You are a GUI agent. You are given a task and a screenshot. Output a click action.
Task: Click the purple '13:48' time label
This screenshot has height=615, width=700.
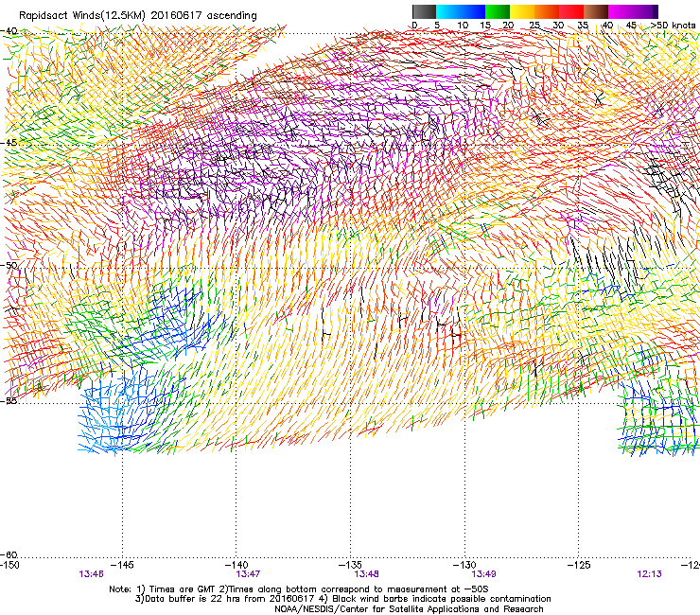[x=366, y=574]
